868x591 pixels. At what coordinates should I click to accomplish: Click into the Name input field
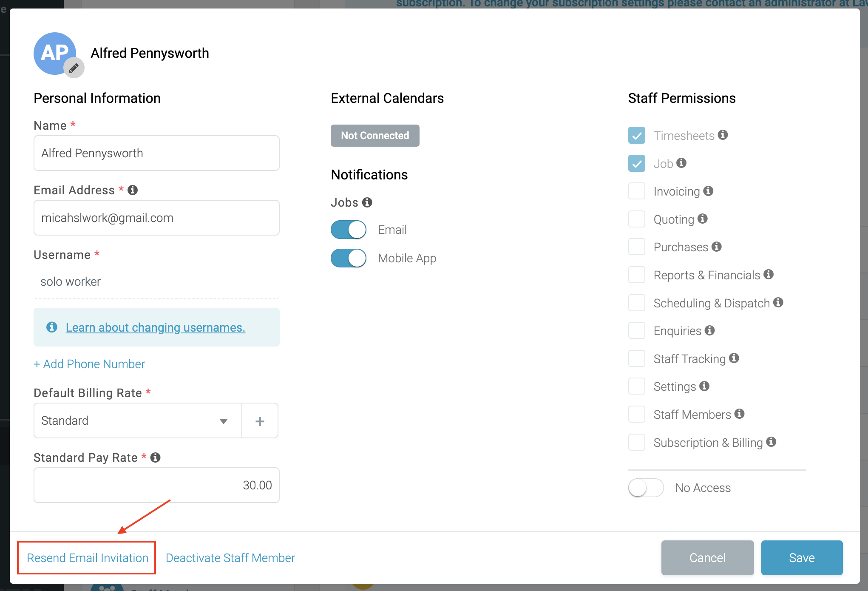pyautogui.click(x=156, y=153)
